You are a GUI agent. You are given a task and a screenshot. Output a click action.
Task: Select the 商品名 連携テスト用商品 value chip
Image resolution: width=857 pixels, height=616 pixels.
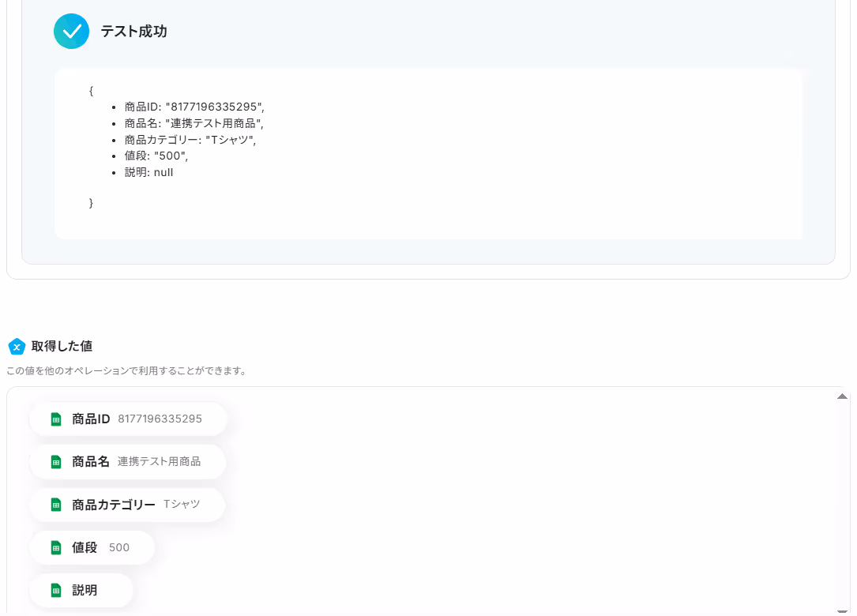[x=127, y=462]
